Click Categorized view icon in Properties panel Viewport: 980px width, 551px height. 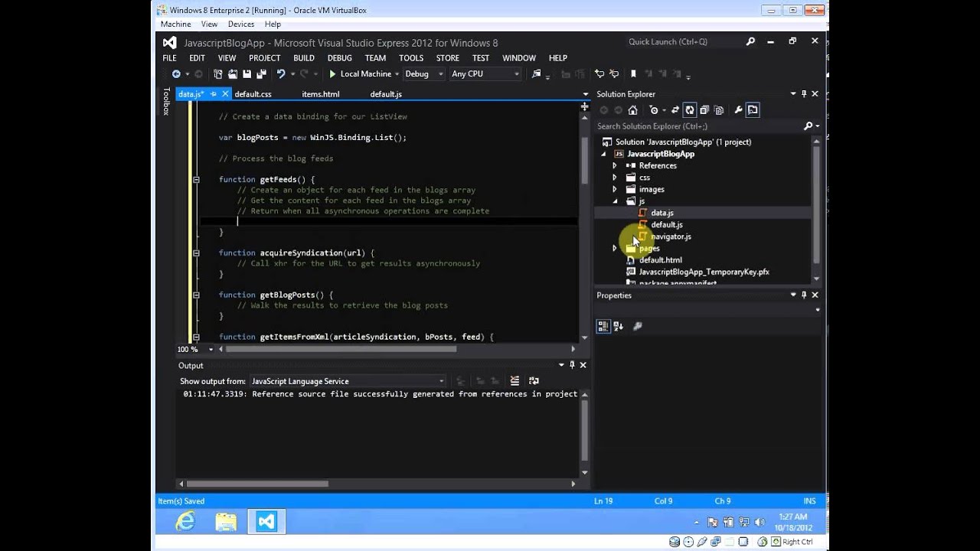603,326
